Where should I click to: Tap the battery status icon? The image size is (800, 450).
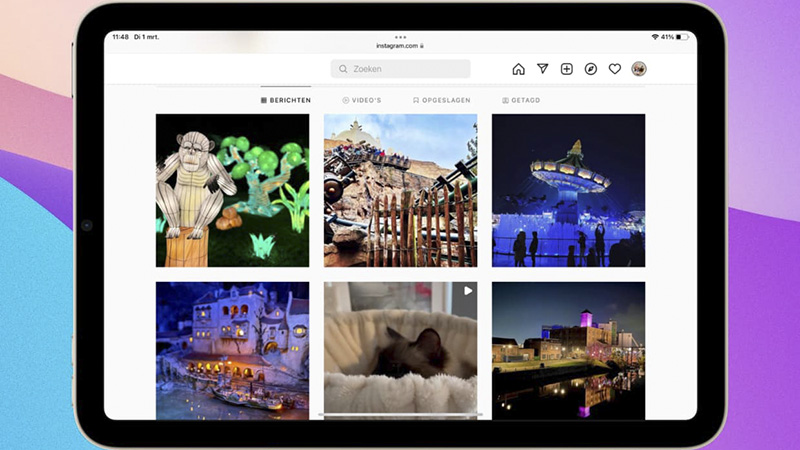683,37
